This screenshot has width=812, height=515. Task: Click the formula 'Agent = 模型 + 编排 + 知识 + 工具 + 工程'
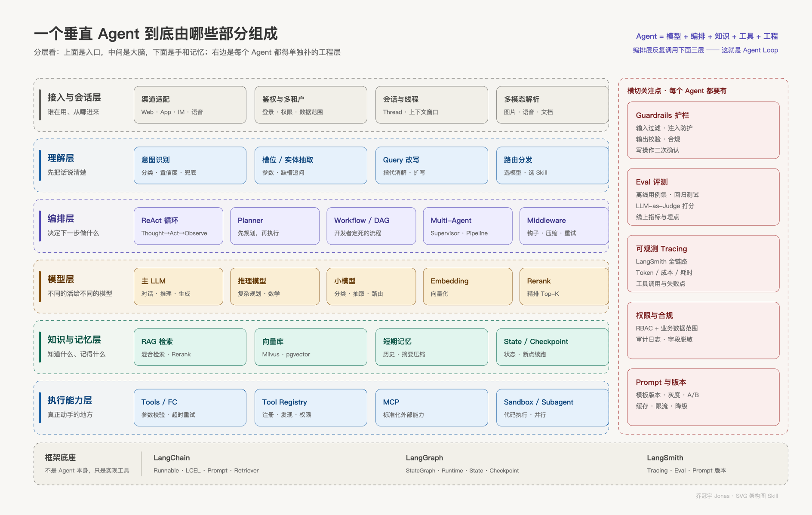click(707, 37)
